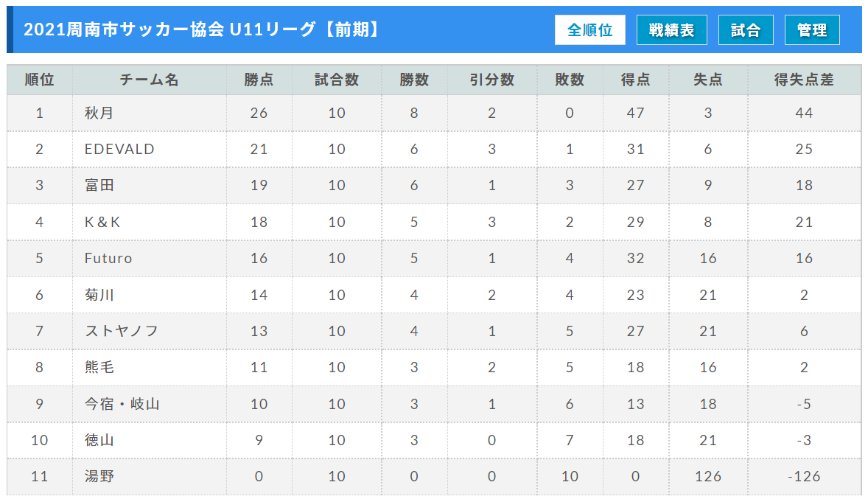Viewport: 868px width, 499px height.
Task: Click the 管理 button
Action: tap(812, 30)
